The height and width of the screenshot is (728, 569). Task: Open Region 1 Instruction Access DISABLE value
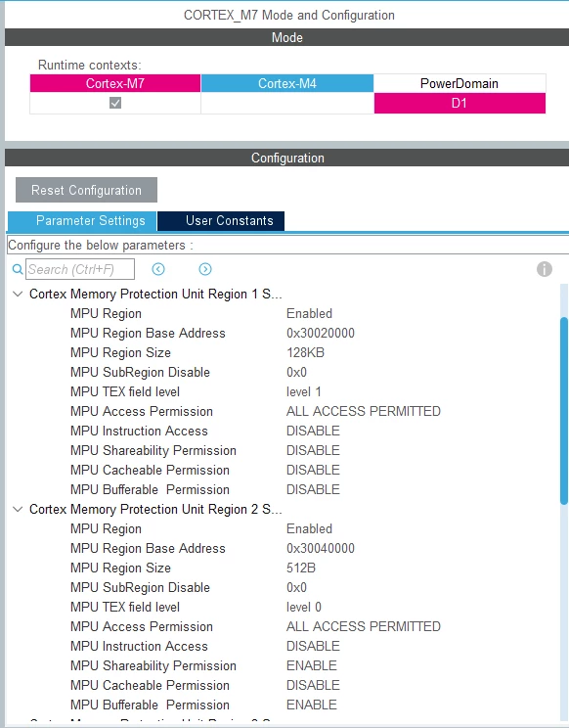(x=313, y=431)
